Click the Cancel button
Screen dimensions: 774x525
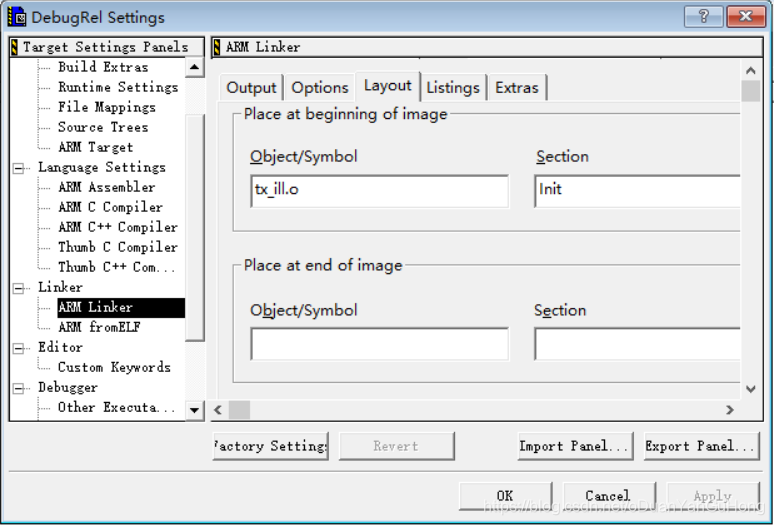click(608, 495)
